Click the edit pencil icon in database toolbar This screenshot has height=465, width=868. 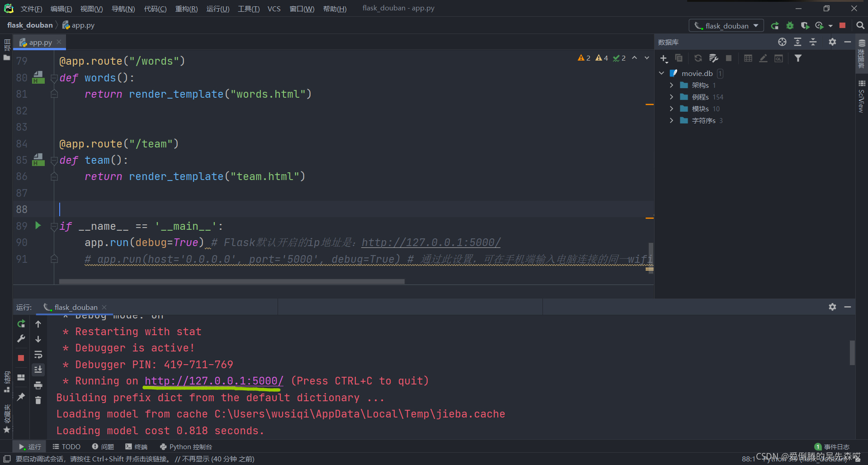pyautogui.click(x=763, y=58)
